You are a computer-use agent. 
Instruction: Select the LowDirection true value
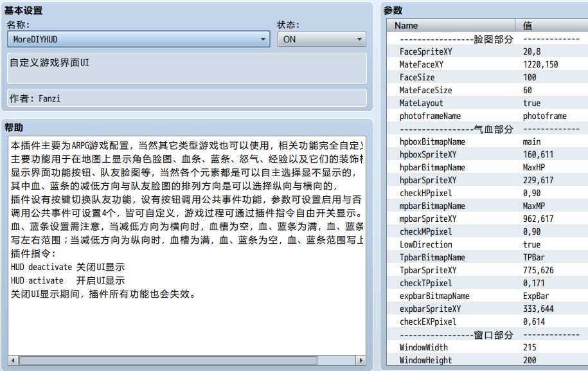click(531, 244)
